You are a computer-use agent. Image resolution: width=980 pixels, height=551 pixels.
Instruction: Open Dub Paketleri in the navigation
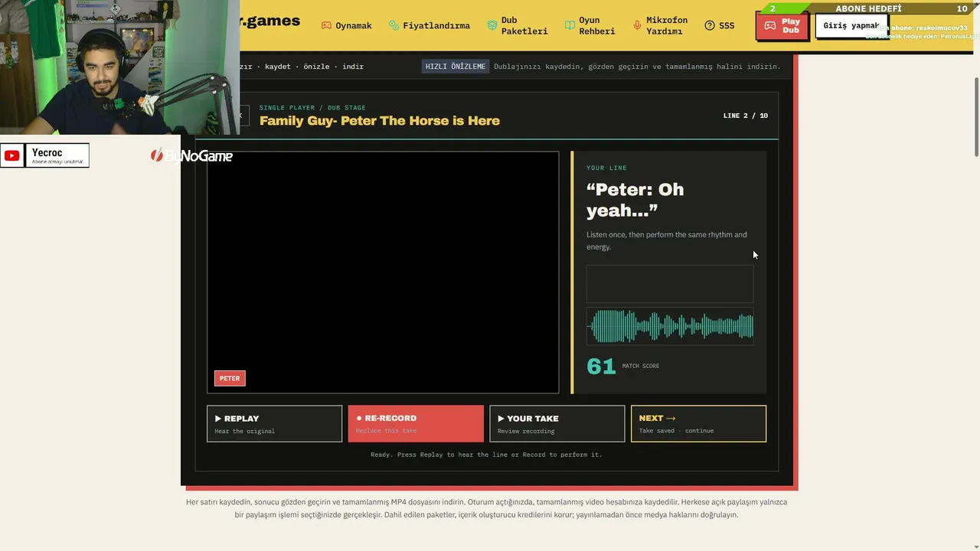518,26
